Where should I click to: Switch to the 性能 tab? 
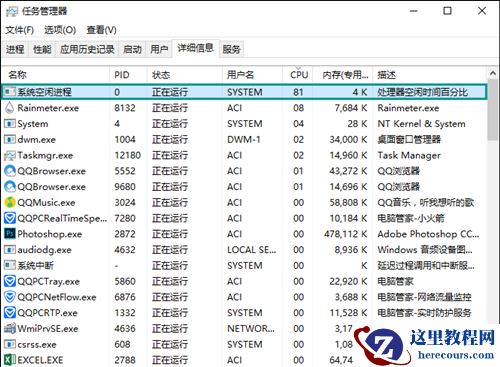42,49
